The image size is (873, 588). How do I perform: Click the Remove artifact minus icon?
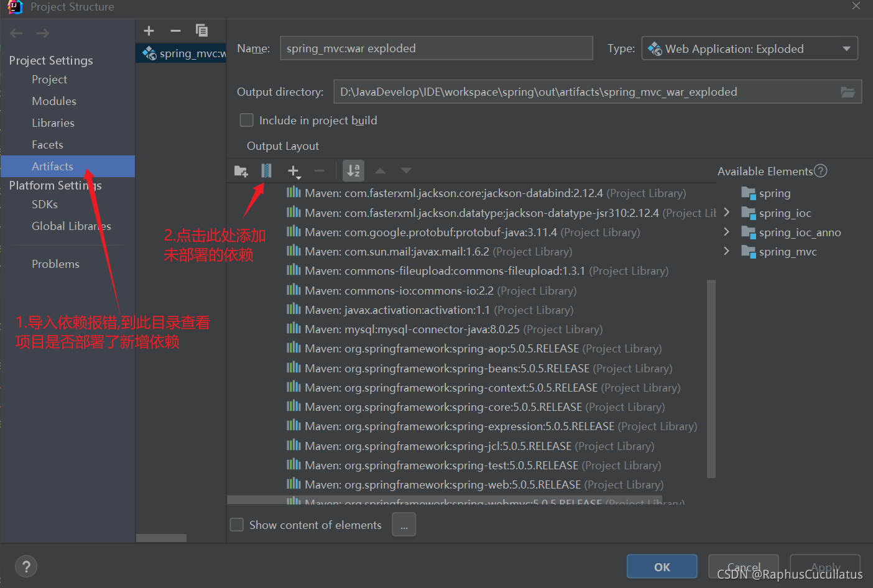175,30
